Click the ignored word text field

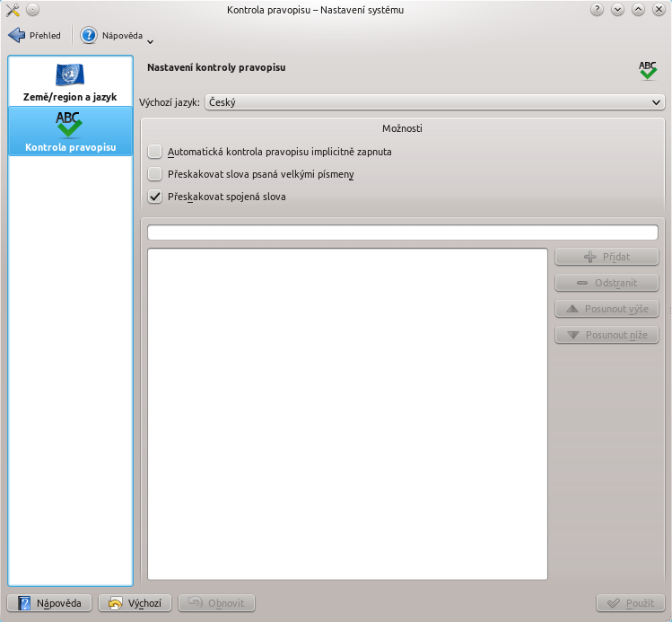pos(403,232)
